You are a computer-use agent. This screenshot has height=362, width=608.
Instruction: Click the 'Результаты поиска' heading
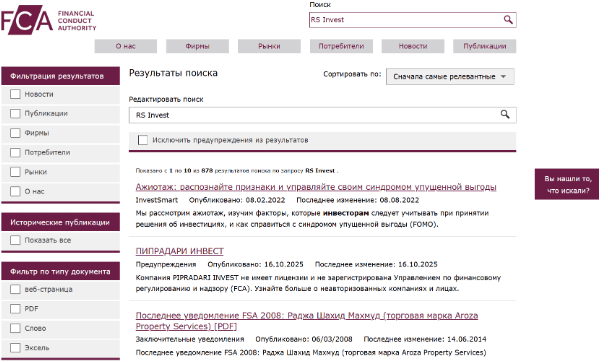click(173, 73)
